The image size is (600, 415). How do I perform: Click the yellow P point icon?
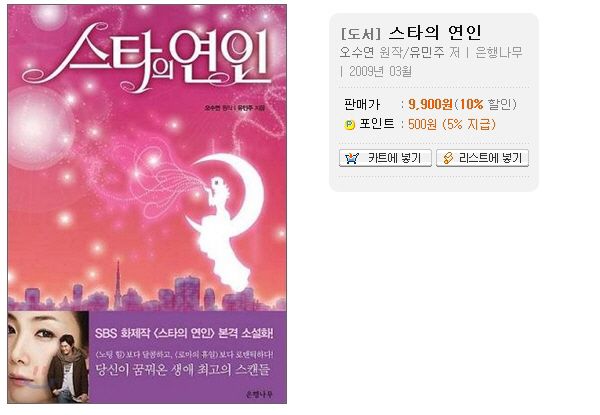coord(349,124)
